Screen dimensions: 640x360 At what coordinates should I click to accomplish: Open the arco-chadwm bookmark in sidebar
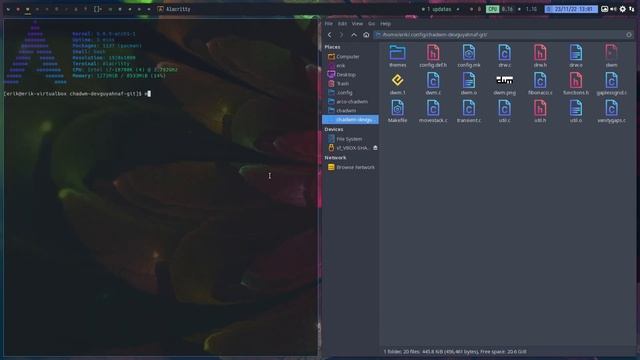pyautogui.click(x=351, y=102)
